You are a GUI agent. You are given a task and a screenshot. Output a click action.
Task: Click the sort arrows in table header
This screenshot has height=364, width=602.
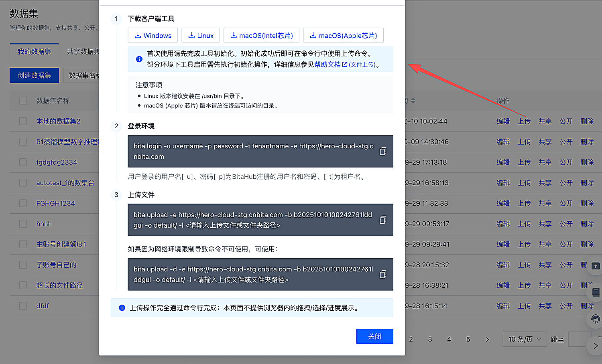click(413, 101)
